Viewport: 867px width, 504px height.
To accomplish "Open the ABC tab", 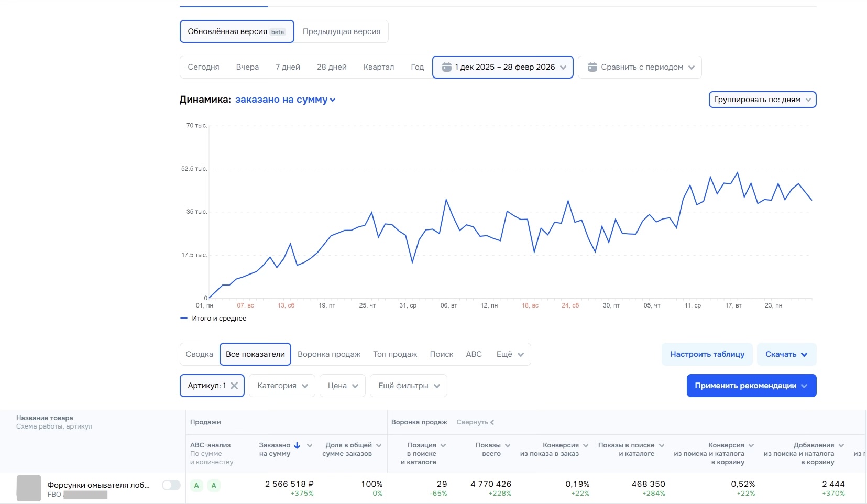I will pos(474,354).
